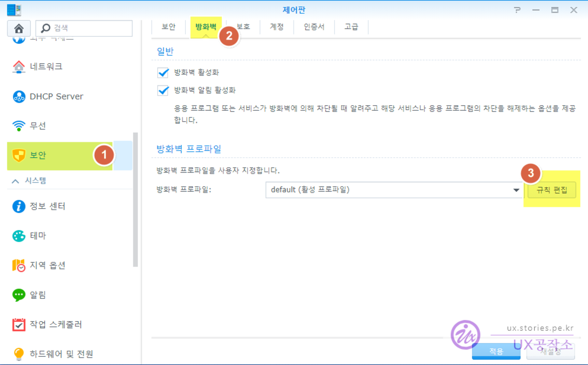Open Theme (테마) palette icon
This screenshot has width=588, height=365.
click(19, 236)
